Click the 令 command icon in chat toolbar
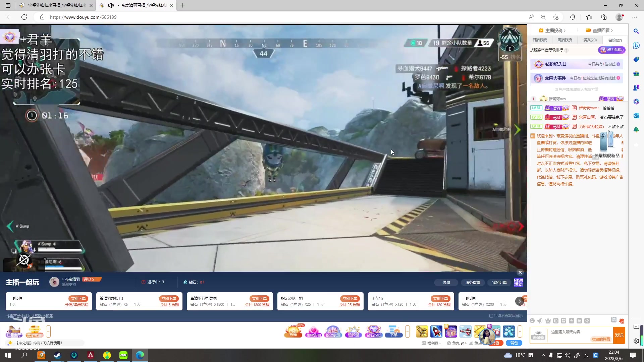The height and width of the screenshot is (362, 644). [587, 321]
